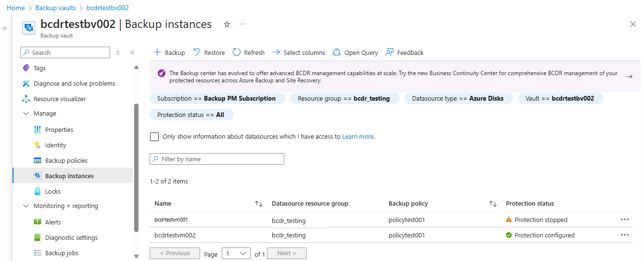The width and height of the screenshot is (644, 261).
Task: Collapse the Monitoring + reporting section
Action: click(26, 206)
